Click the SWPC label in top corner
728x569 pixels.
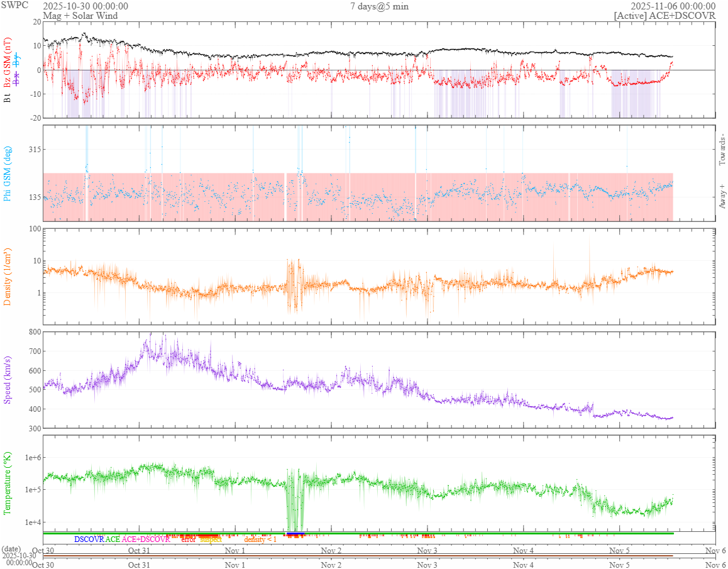[14, 5]
